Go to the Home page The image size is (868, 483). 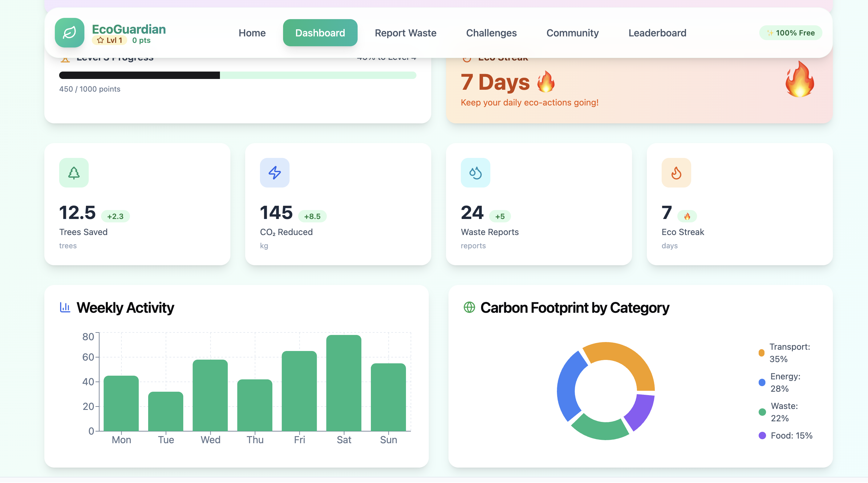pyautogui.click(x=252, y=33)
